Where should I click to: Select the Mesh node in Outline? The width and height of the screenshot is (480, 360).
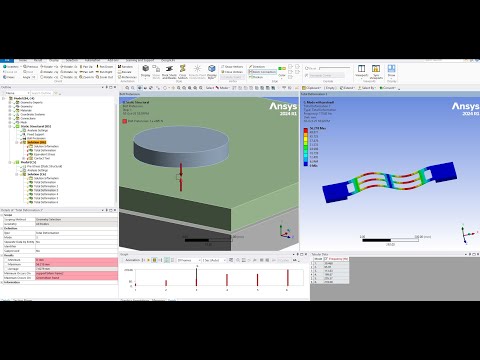[x=24, y=122]
